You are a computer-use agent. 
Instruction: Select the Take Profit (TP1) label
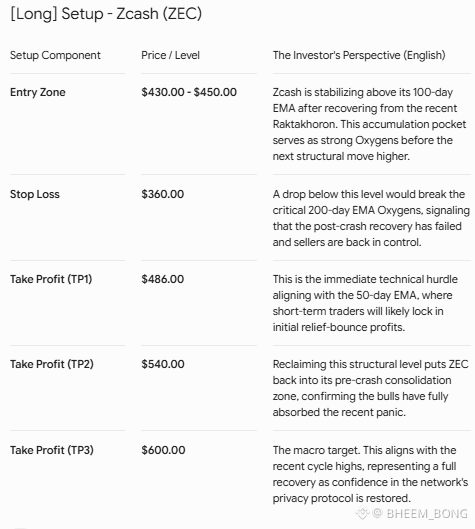coord(51,279)
